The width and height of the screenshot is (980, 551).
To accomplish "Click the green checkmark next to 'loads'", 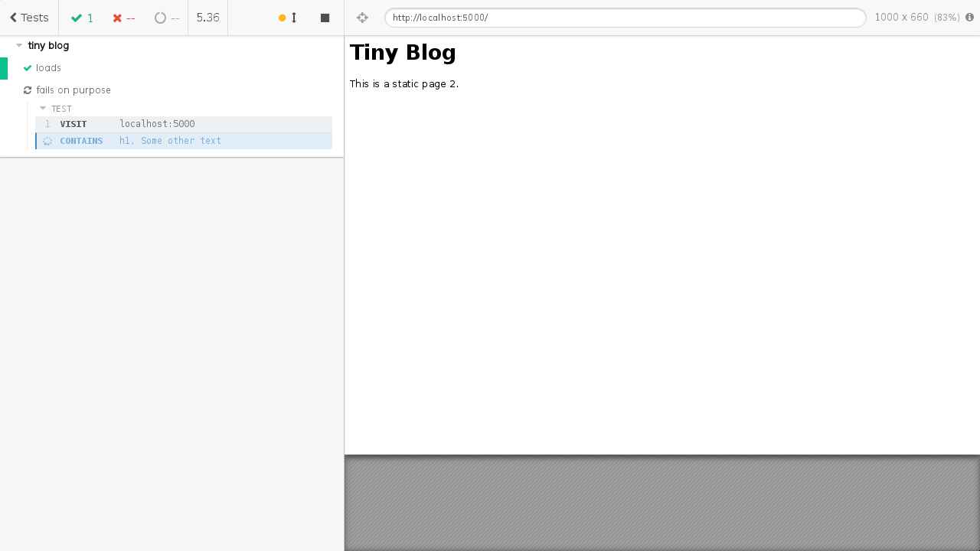I will tap(28, 68).
